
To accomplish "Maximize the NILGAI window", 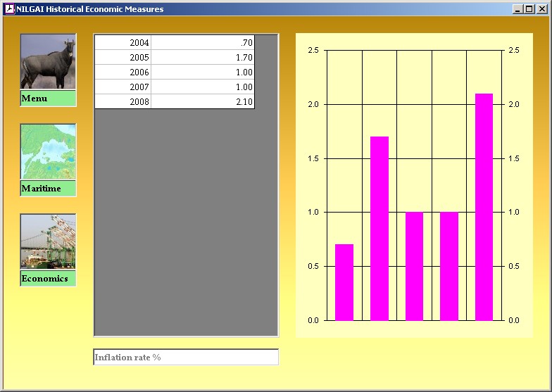I will pos(529,9).
